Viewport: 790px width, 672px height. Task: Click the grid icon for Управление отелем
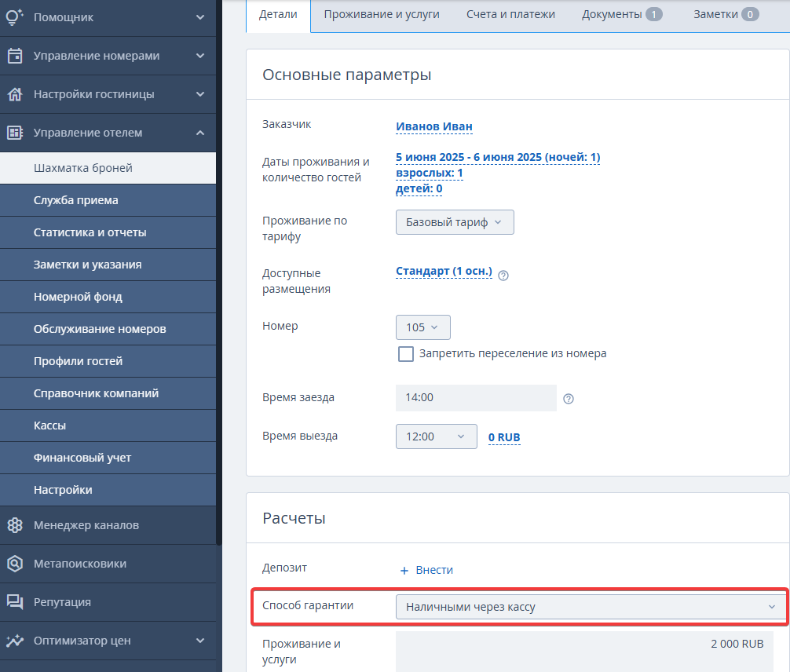coord(15,133)
